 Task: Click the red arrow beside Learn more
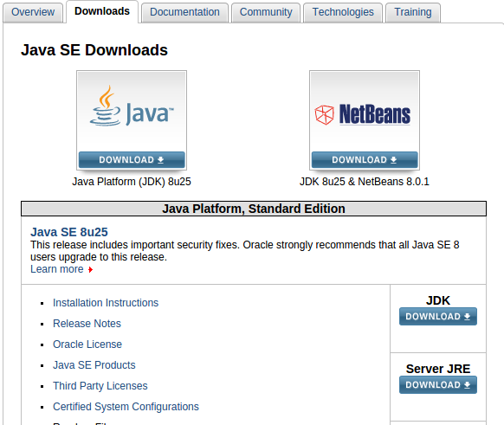(91, 270)
